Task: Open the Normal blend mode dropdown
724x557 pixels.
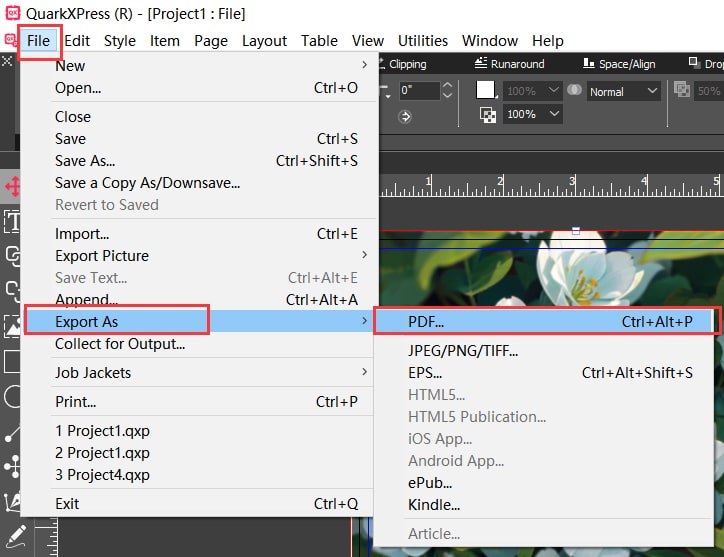Action: tap(623, 91)
